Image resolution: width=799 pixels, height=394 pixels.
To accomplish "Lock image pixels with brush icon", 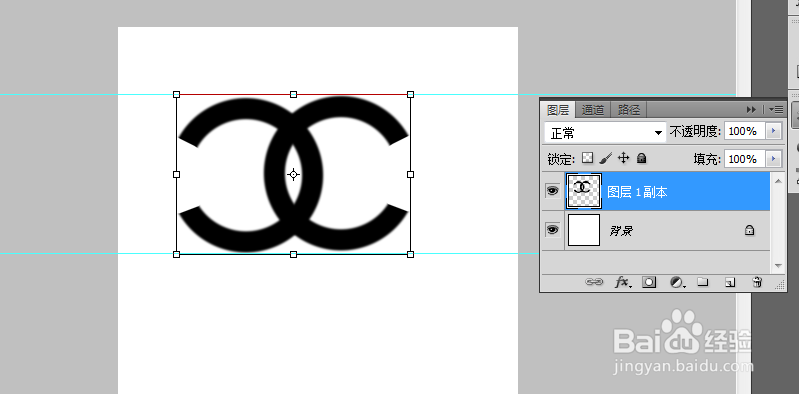I will click(x=605, y=159).
